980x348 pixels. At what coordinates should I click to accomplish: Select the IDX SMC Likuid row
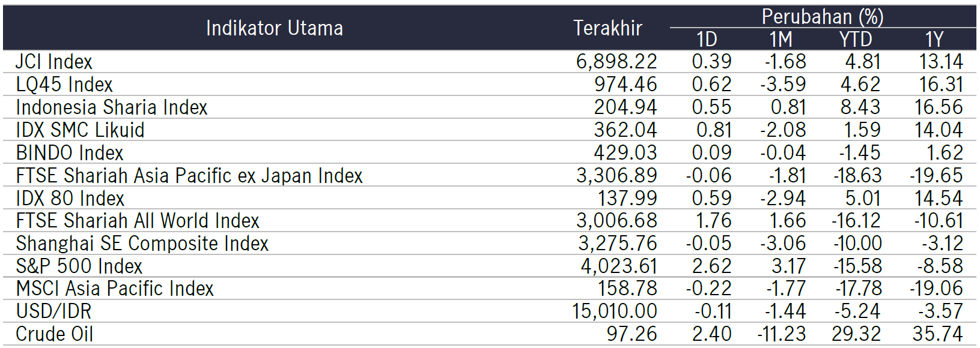[490, 130]
